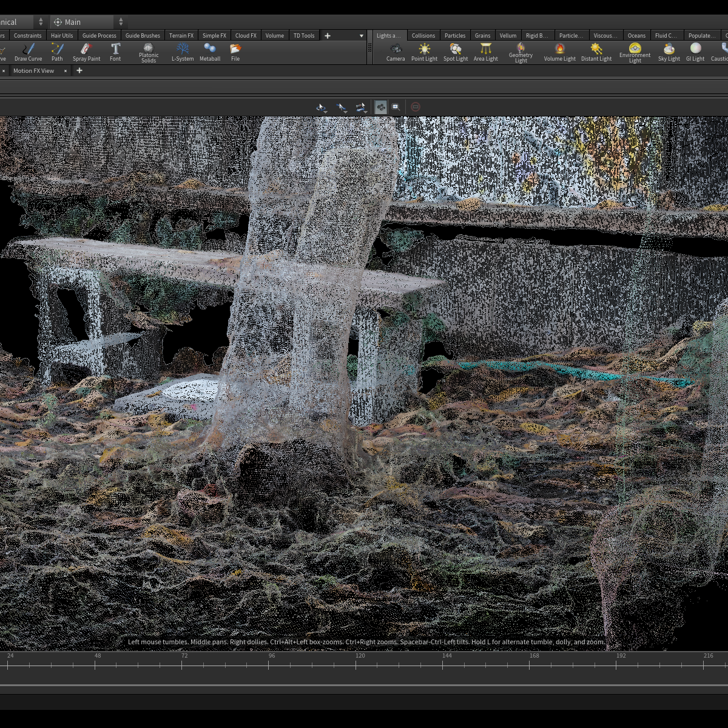Click the red disabled-circle viewport toggle

coord(415,107)
